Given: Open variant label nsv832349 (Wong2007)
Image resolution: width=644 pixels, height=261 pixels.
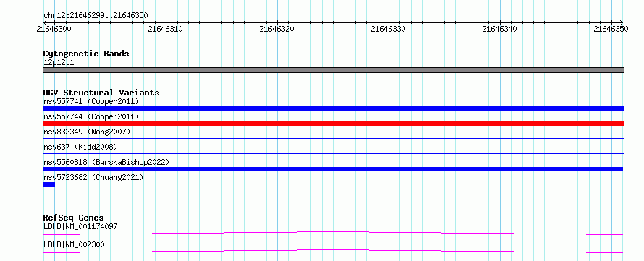Looking at the screenshot, I should pyautogui.click(x=87, y=132).
